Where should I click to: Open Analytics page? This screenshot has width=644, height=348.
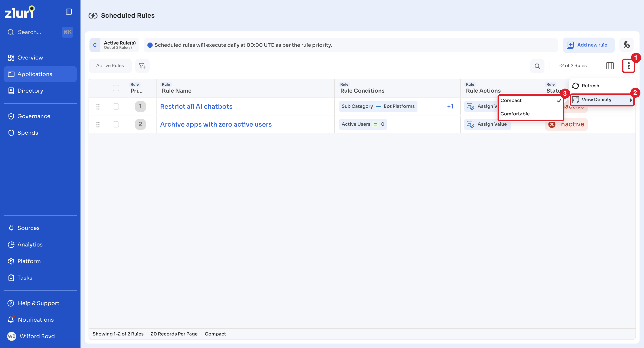click(x=40, y=244)
